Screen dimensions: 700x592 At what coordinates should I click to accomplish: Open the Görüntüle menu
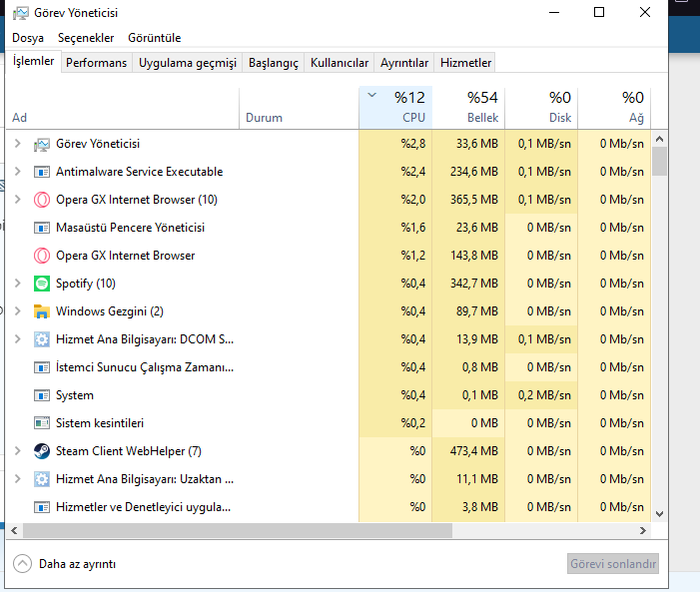coord(155,38)
